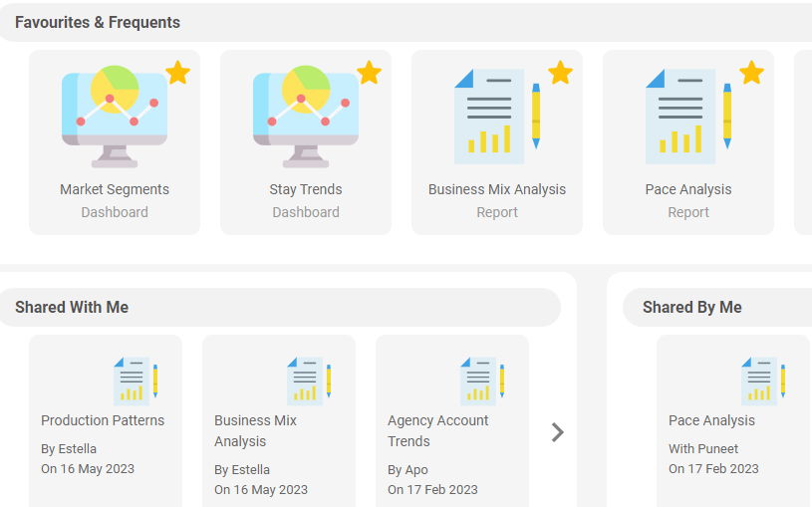Click the Business Mix Analysis icon in Shared With Me
Screen dimensions: 812x507
click(x=309, y=380)
